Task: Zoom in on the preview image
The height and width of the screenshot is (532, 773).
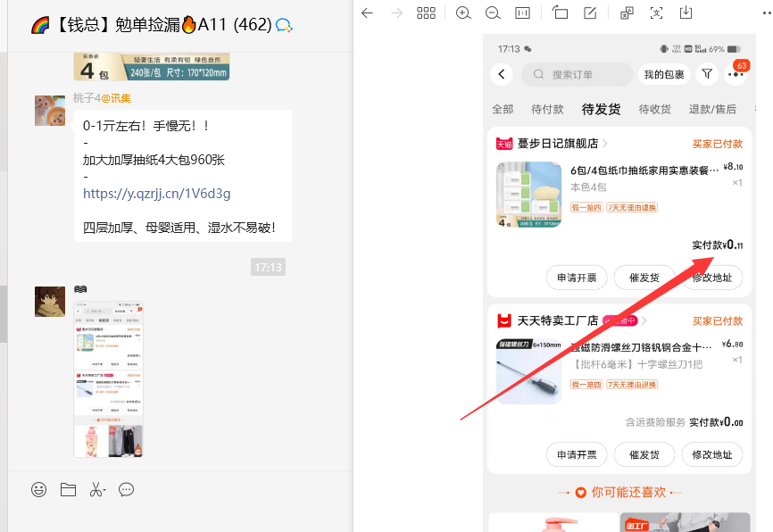Action: (x=463, y=13)
